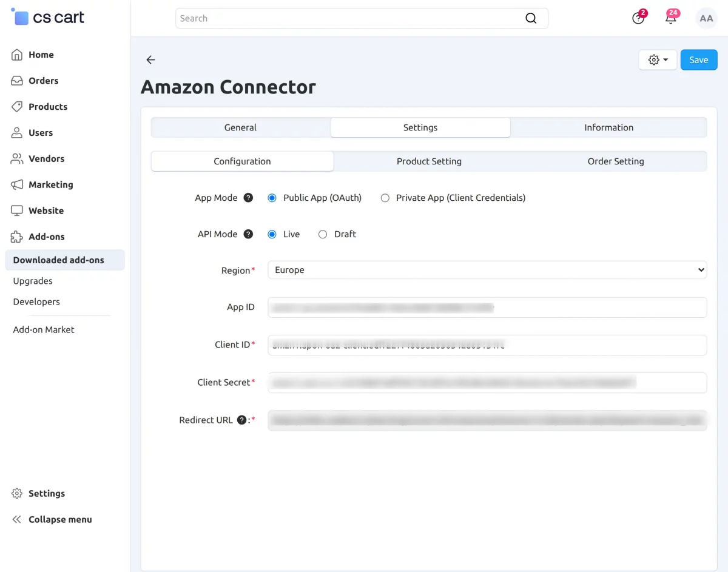Click the Collapse menu double-chevron icon
Image resolution: width=728 pixels, height=572 pixels.
click(x=17, y=520)
